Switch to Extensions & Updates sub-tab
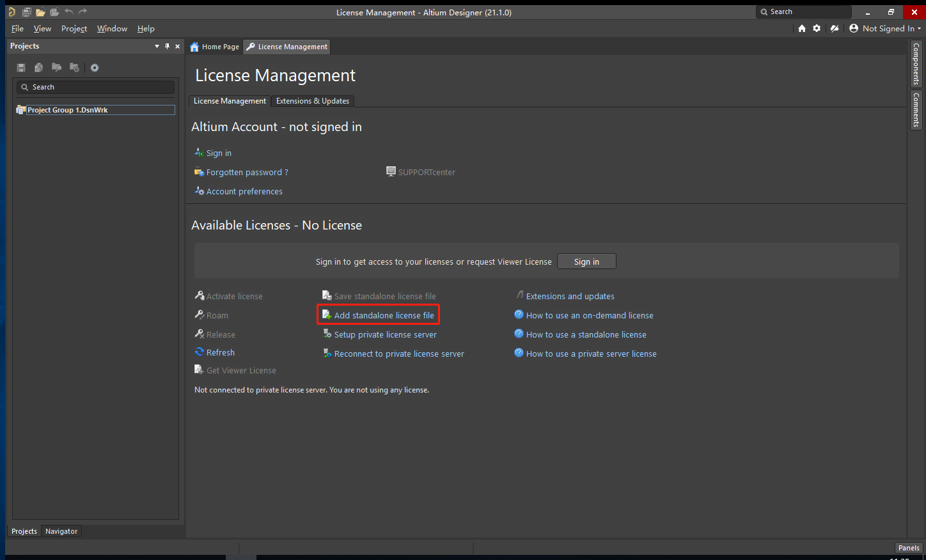The width and height of the screenshot is (926, 560). [x=313, y=101]
